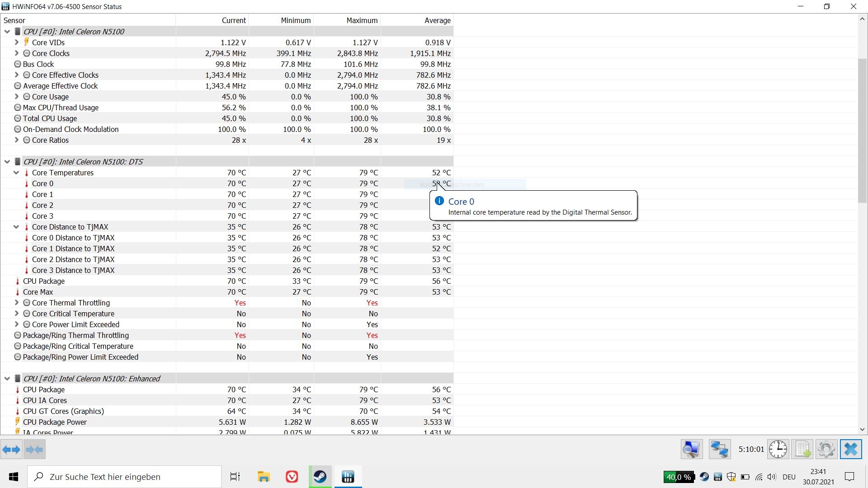868x488 pixels.
Task: Collapse the Core Distance to TjMAX row
Action: [16, 226]
